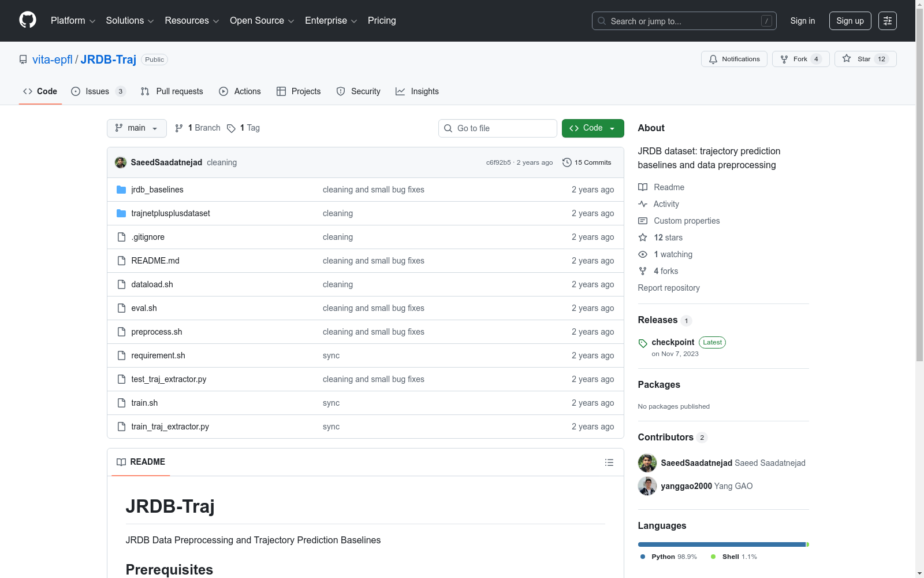
Task: Click the star icon beside 12 stars
Action: (x=643, y=238)
